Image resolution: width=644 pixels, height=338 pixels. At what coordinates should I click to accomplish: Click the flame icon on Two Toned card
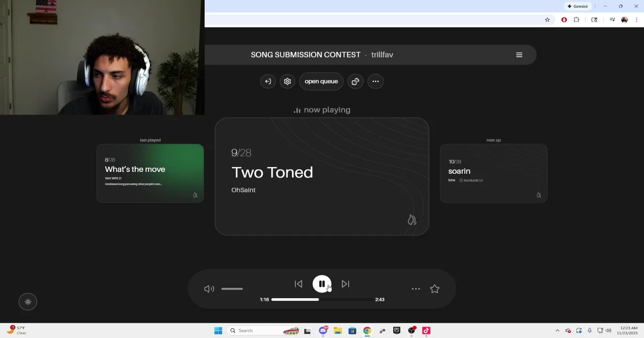[412, 220]
